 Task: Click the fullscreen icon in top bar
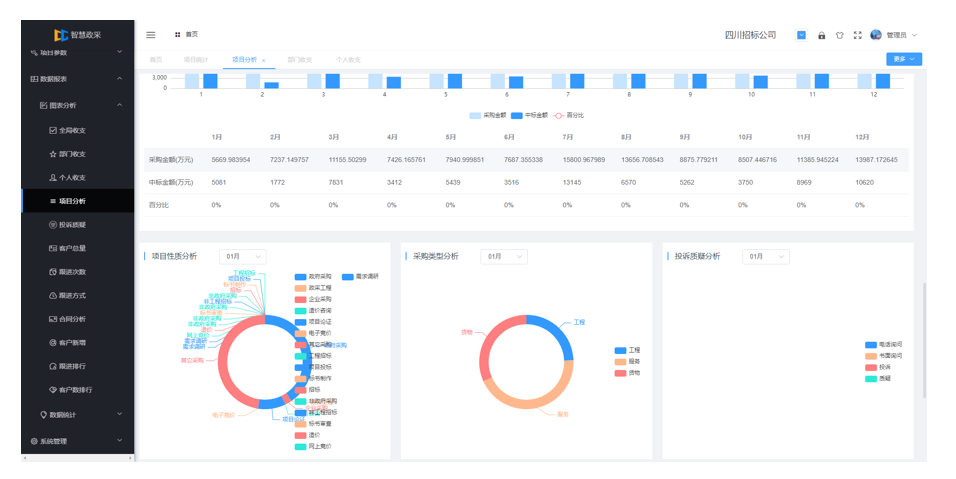[857, 35]
